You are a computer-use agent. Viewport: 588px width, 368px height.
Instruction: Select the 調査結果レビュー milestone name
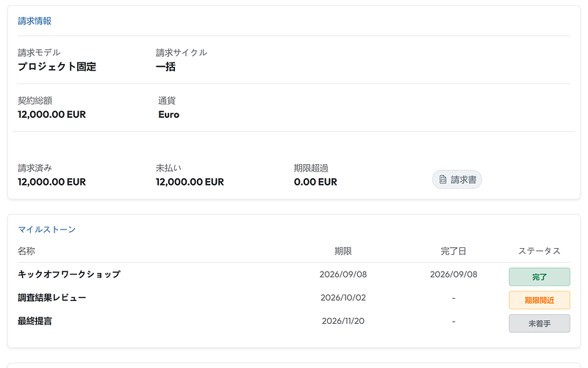click(51, 298)
